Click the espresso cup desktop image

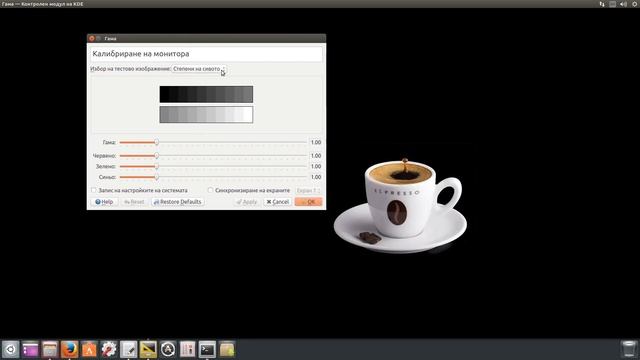coord(400,205)
